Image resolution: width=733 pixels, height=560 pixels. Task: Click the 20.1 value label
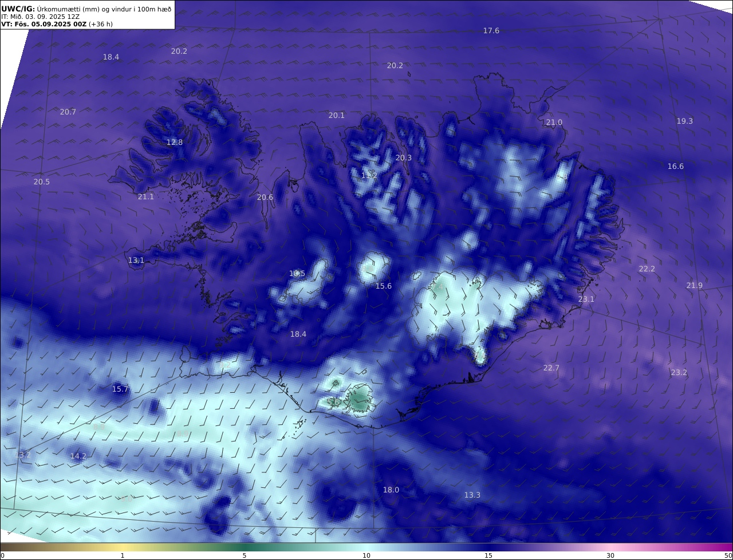click(337, 116)
